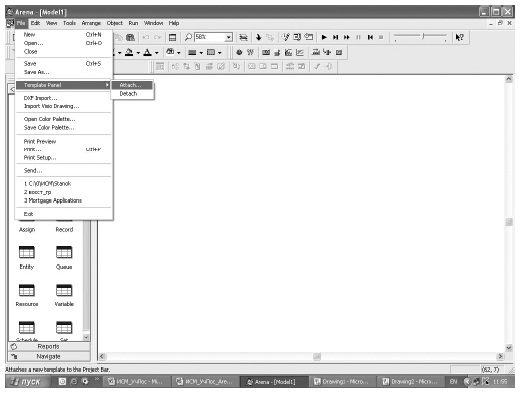Screen dimensions: 521x398
Task: Open the Navigate panel button
Action: click(49, 357)
